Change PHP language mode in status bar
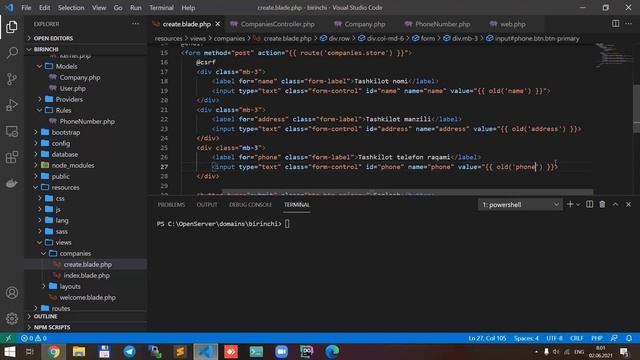 (x=597, y=338)
